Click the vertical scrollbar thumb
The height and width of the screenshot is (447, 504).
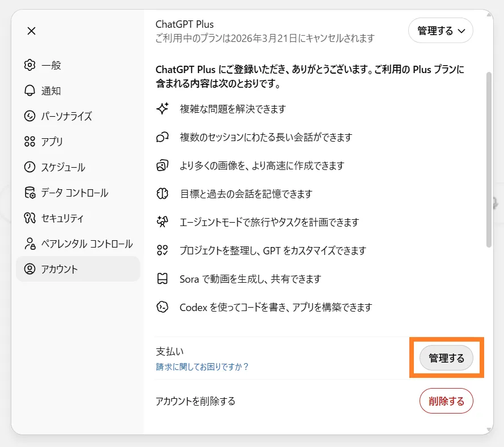pos(488,159)
